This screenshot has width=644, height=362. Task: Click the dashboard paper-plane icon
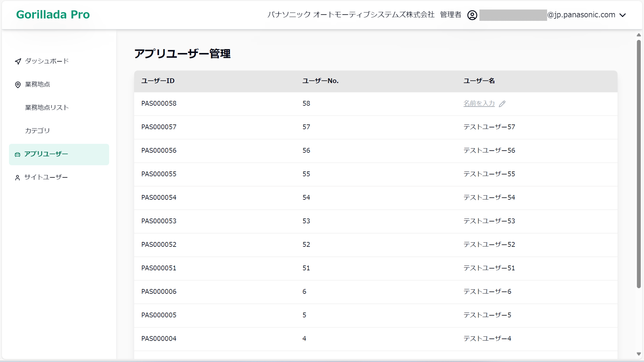point(18,61)
